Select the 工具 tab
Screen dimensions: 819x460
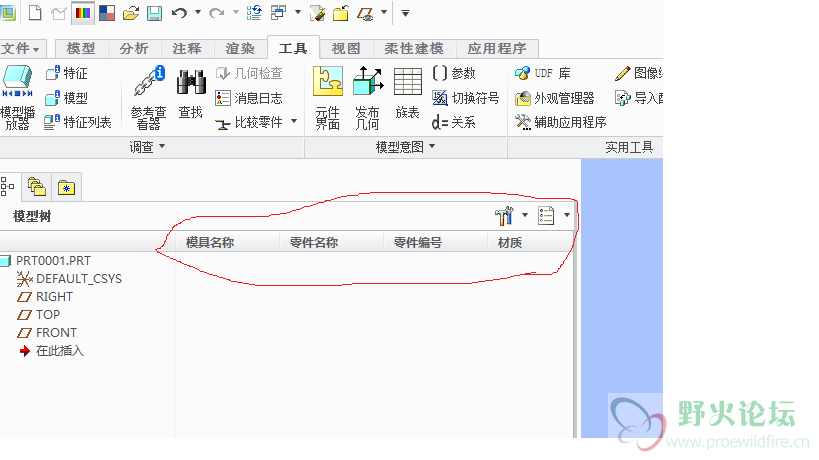[293, 49]
